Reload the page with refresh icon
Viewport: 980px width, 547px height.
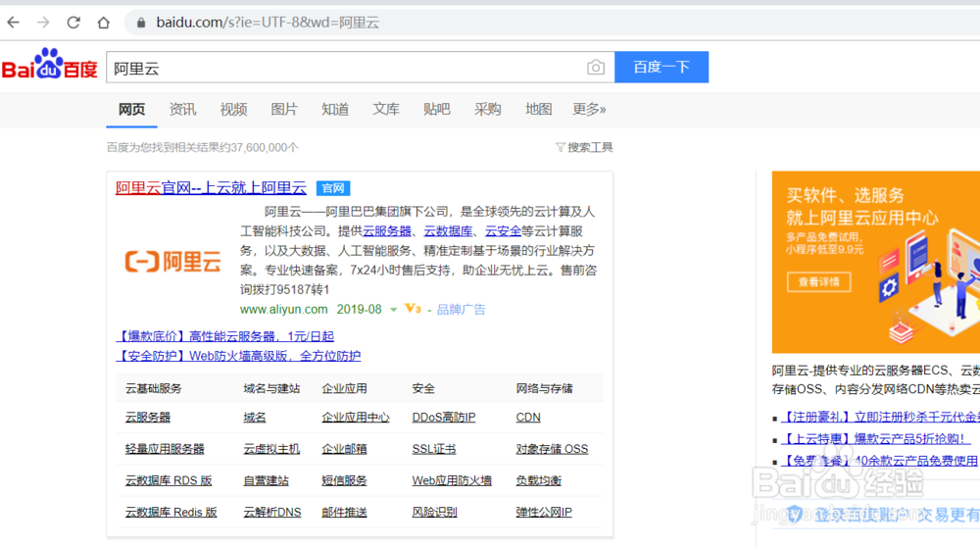coord(73,23)
